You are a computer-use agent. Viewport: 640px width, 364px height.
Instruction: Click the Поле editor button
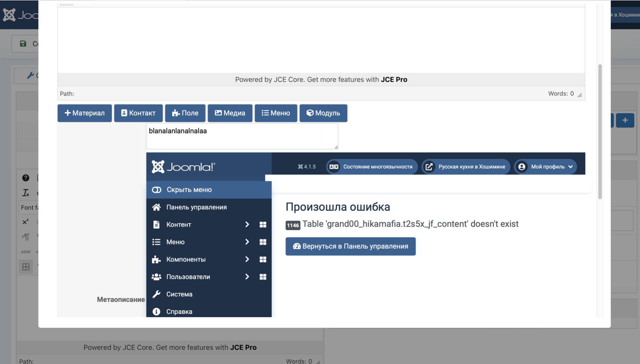[x=185, y=113]
